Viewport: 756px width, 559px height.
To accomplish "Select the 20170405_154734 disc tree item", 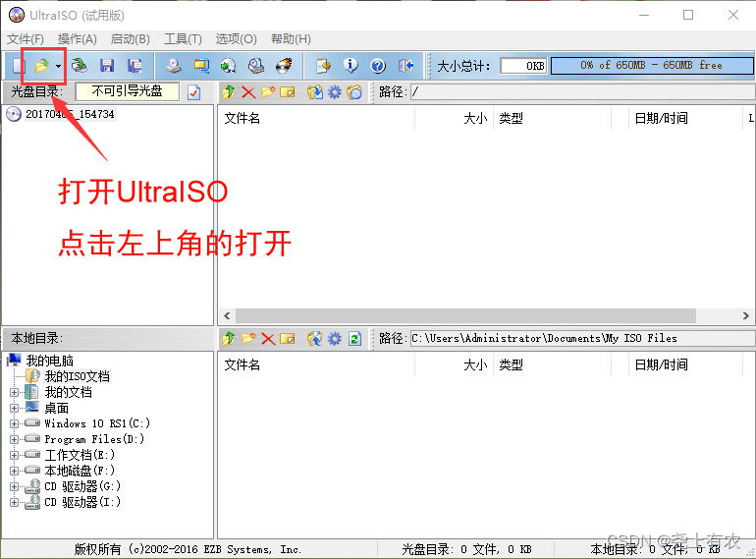I will (x=70, y=114).
